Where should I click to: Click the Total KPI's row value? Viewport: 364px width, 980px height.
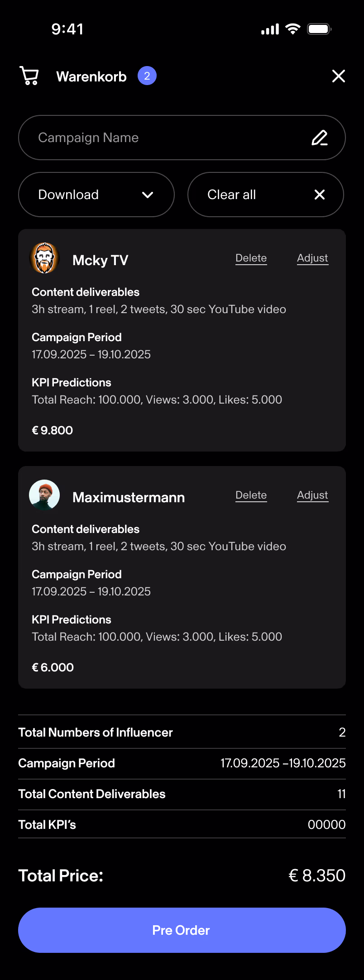click(x=327, y=824)
